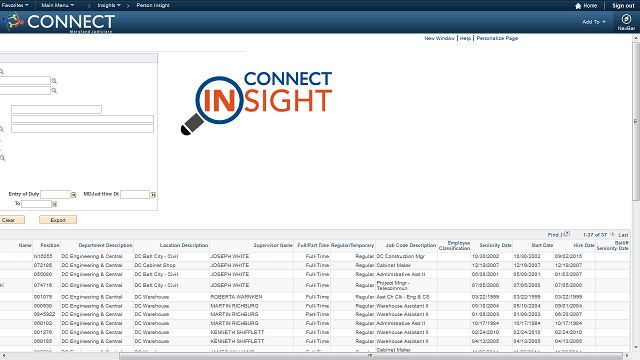Click the DC Cabinet Shop location cell
Screen dimensions: 640x360
coord(155,265)
